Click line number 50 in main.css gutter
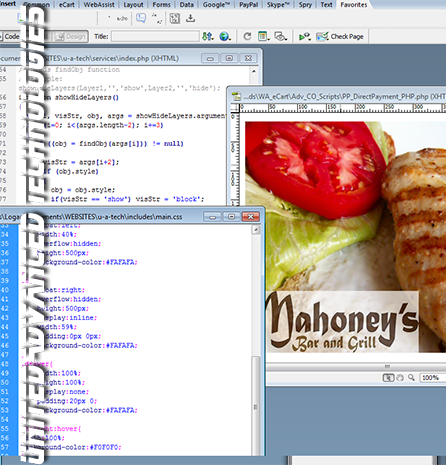Image resolution: width=446 pixels, height=465 pixels. click(5, 382)
